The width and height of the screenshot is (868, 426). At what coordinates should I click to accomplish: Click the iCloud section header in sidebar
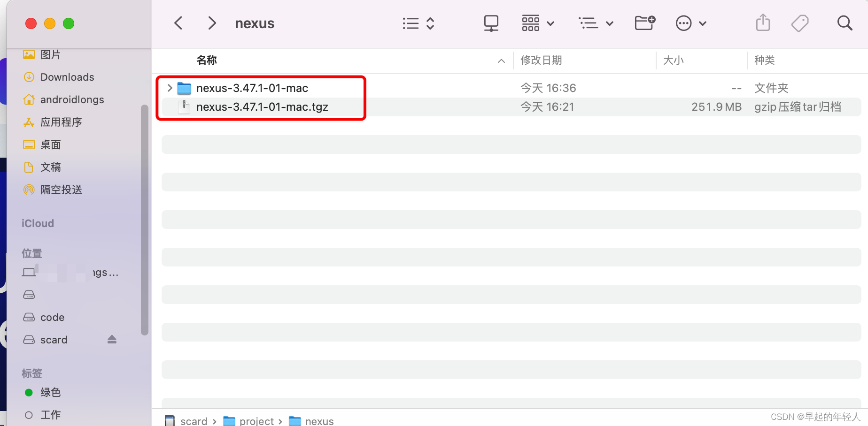[x=38, y=223]
